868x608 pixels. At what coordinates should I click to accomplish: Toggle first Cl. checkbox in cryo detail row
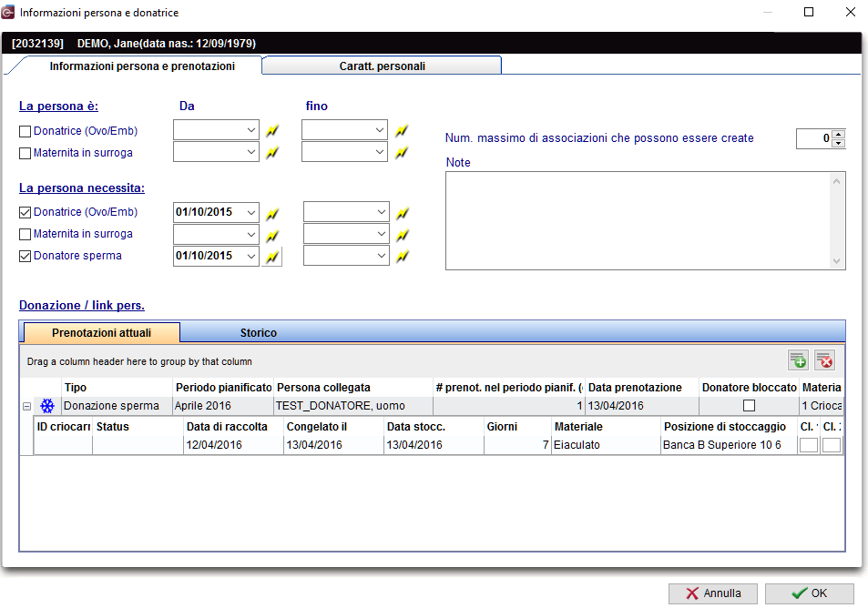808,445
